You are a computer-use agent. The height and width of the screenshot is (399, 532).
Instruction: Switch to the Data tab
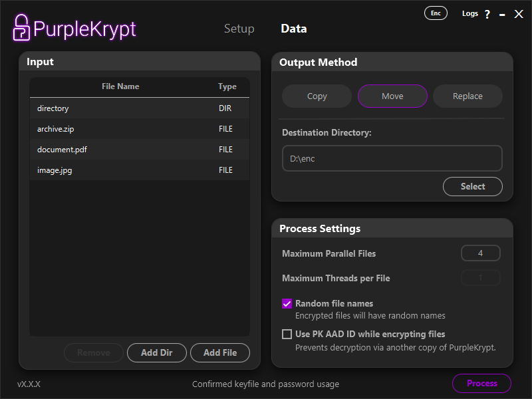[x=294, y=29]
